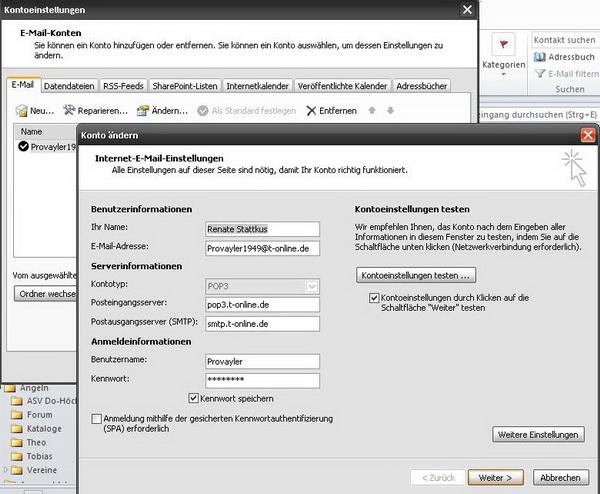Viewport: 600px width, 494px height.
Task: Expand the Vereine folder tree arrow
Action: (5, 469)
